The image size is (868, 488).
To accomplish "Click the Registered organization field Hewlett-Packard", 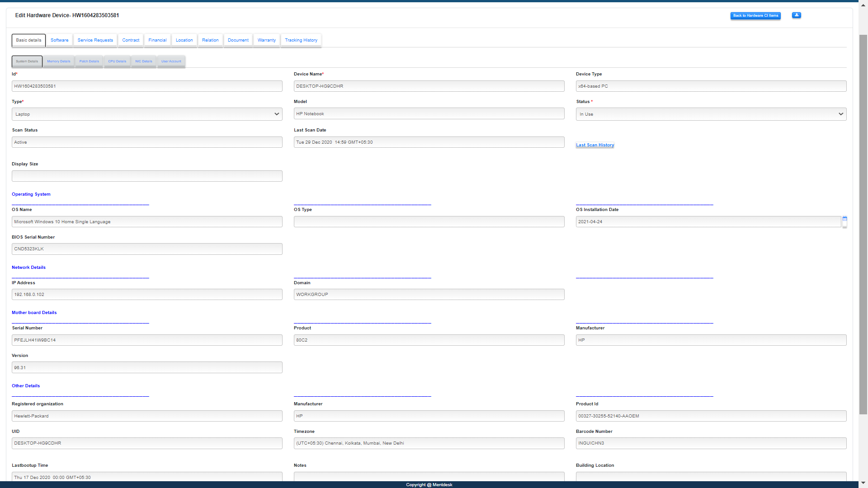I will 147,416.
